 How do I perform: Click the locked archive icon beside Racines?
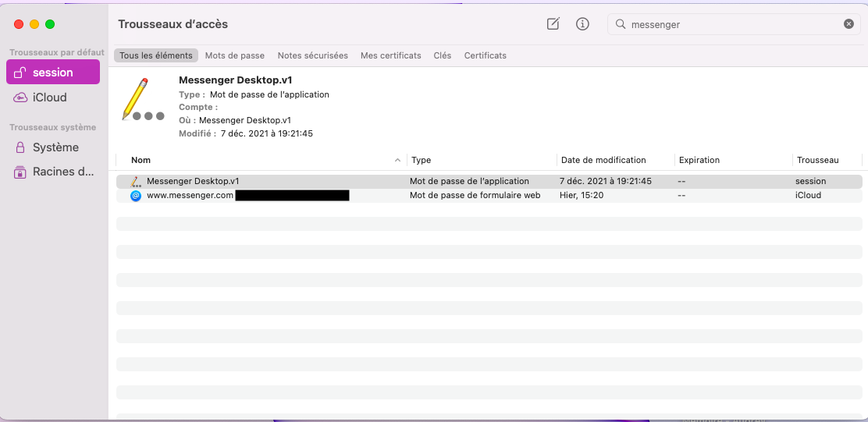(20, 172)
